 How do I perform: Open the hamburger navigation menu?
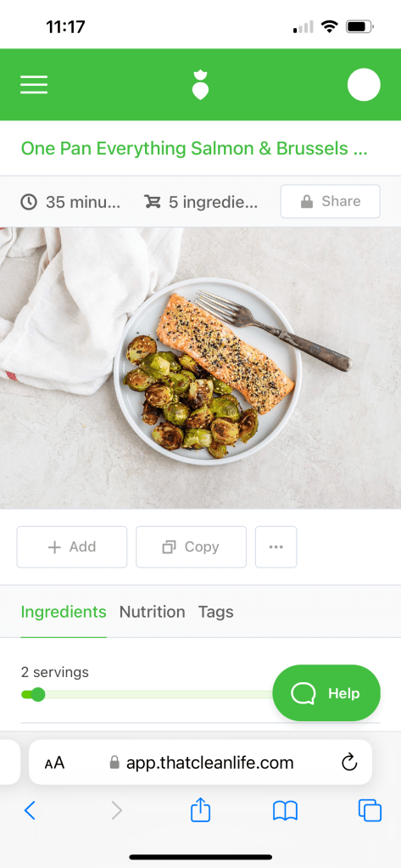[x=34, y=85]
